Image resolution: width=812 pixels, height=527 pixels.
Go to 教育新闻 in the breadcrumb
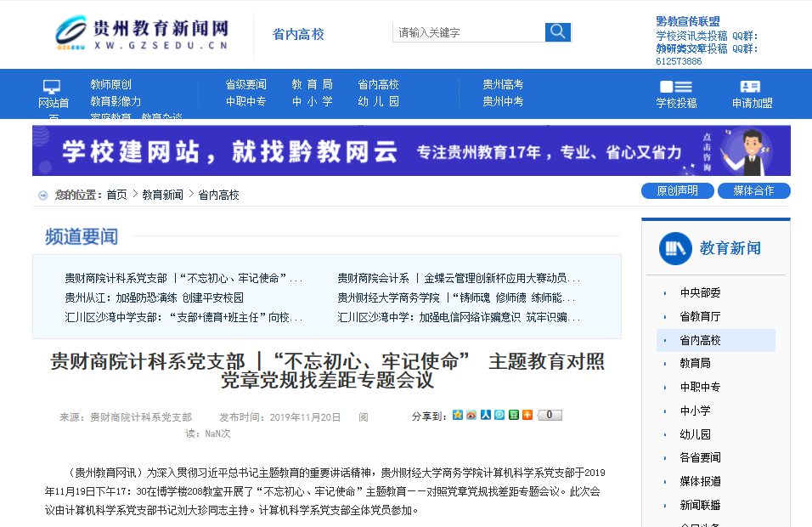pyautogui.click(x=162, y=195)
